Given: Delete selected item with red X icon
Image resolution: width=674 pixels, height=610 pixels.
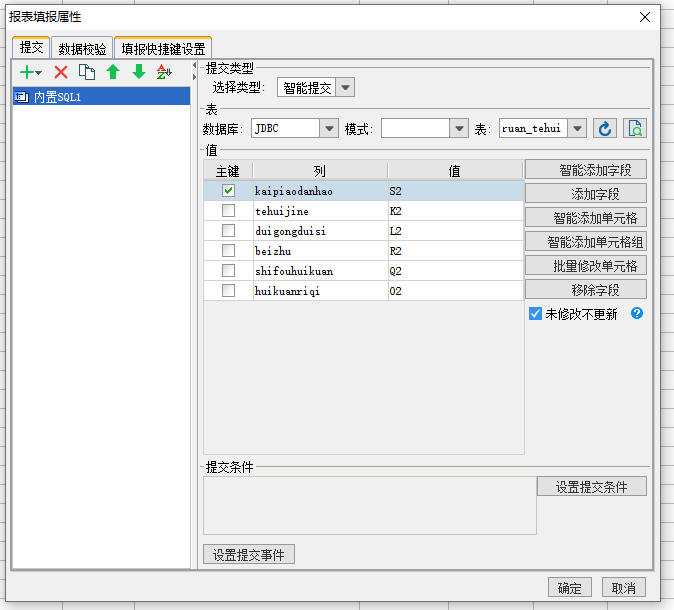Looking at the screenshot, I should click(x=61, y=72).
